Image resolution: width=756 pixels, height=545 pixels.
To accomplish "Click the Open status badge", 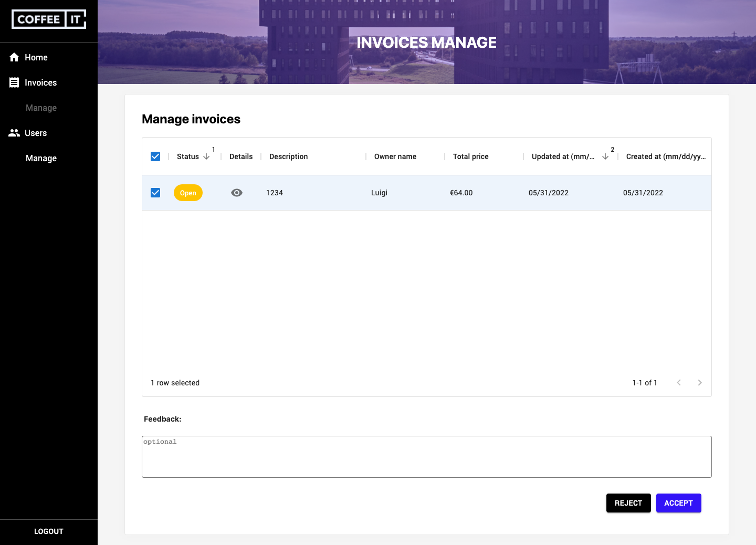I will click(188, 193).
